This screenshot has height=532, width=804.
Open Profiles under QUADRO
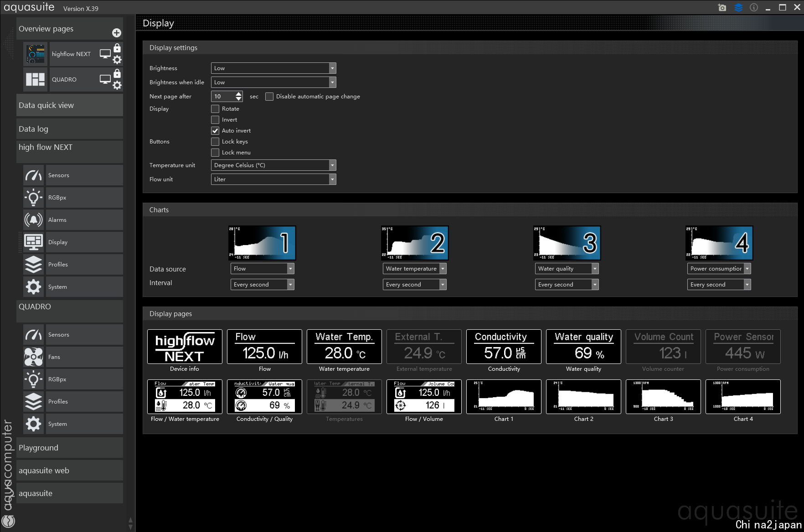coord(73,402)
